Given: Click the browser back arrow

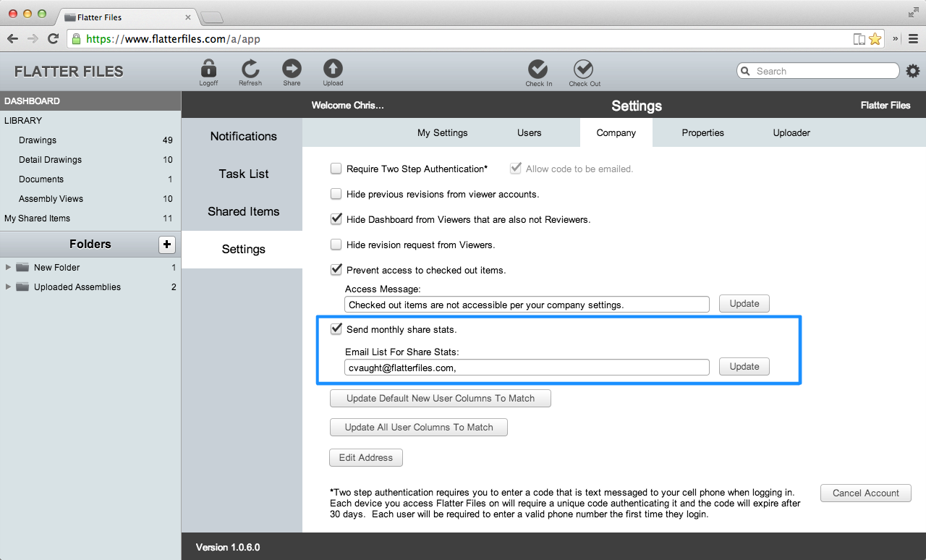Looking at the screenshot, I should tap(12, 39).
